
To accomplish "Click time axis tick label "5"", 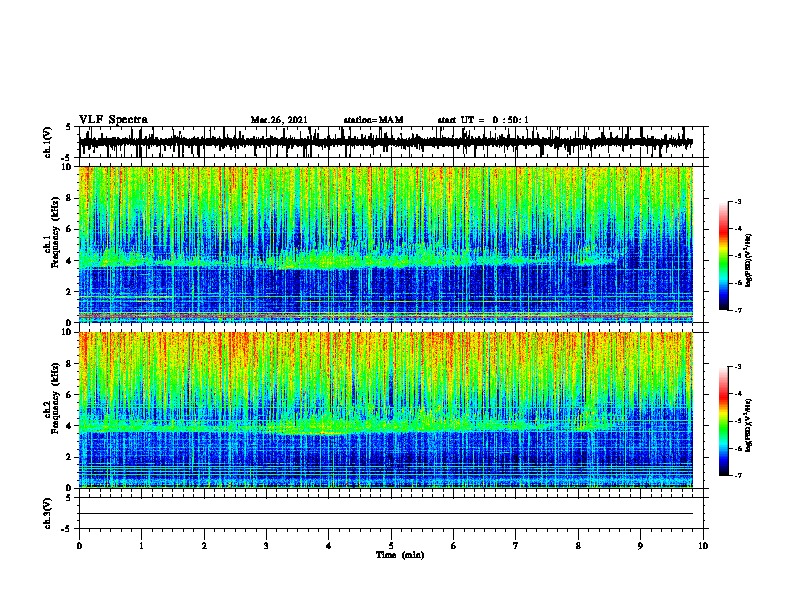I will click(391, 546).
